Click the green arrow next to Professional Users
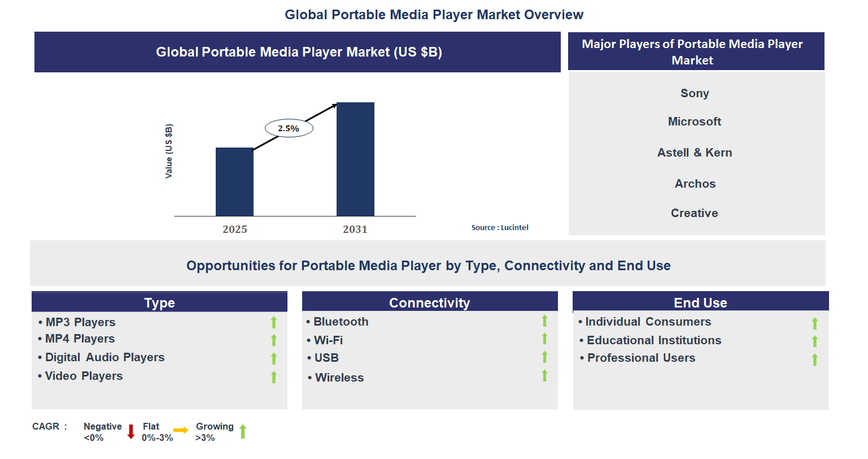Screen dimensions: 868x459 (x=814, y=358)
